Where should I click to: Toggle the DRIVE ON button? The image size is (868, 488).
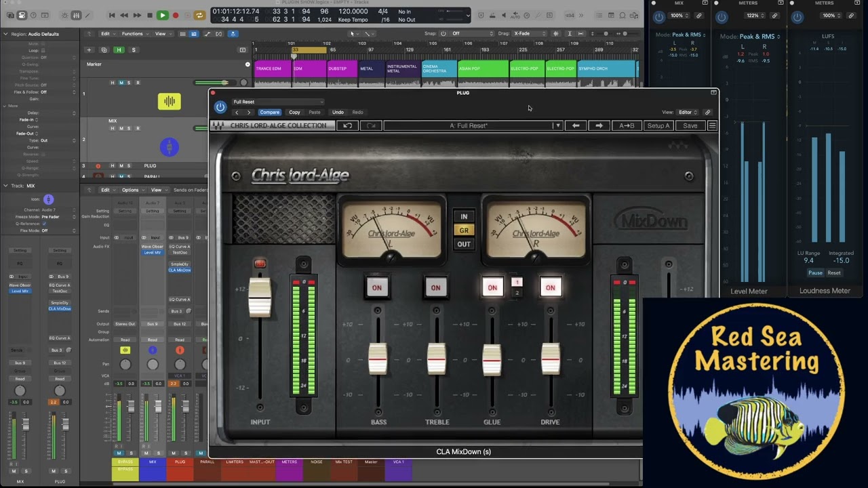[550, 287]
